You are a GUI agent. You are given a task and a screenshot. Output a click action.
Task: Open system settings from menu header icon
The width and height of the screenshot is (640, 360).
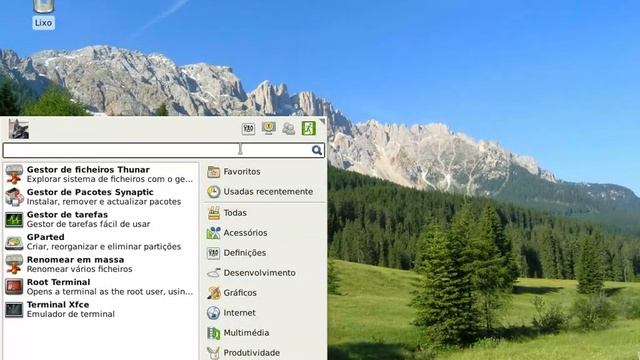pos(248,129)
